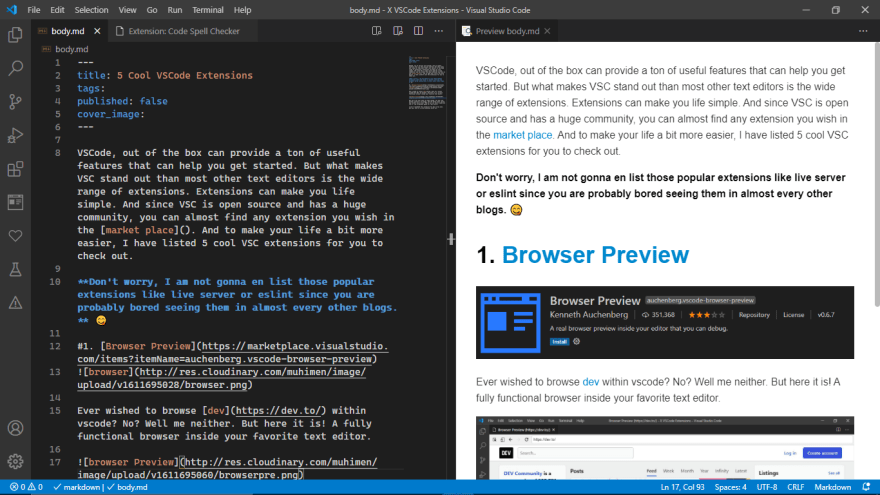Open the View menu
The width and height of the screenshot is (880, 495).
127,10
